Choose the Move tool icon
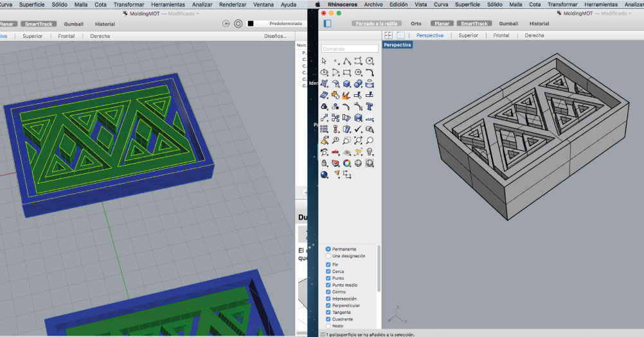 point(324,118)
